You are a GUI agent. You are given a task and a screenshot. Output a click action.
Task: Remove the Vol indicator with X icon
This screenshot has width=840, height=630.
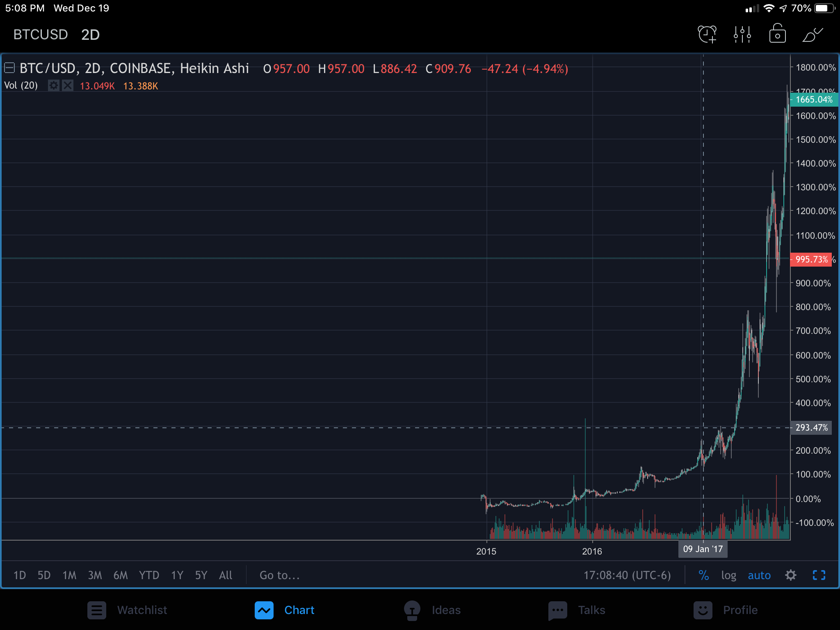(x=68, y=85)
